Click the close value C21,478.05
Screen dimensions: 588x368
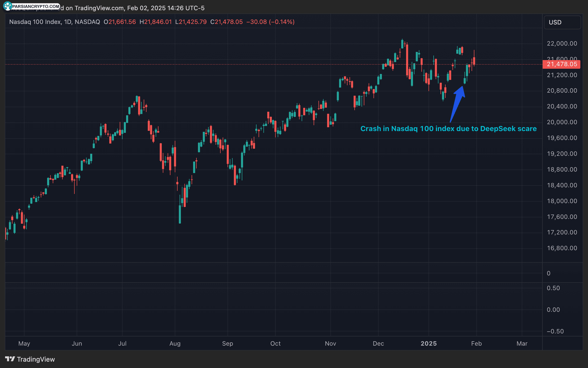[226, 22]
